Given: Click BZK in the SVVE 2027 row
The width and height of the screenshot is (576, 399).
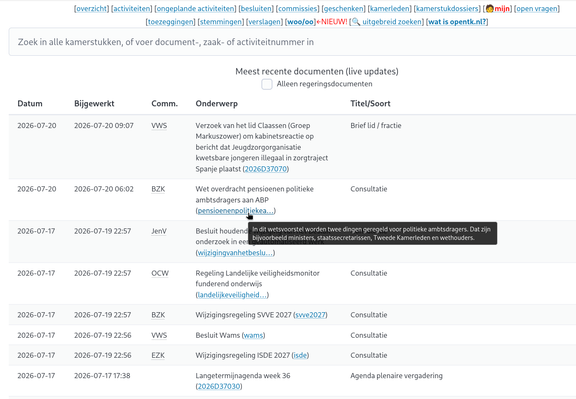Looking at the screenshot, I should coord(158,315).
